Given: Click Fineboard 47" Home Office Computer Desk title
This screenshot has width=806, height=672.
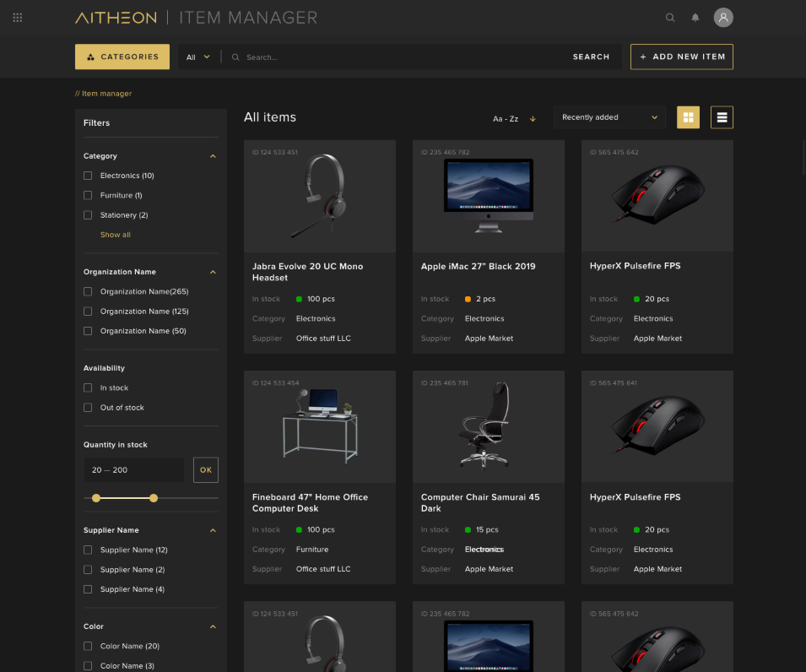Looking at the screenshot, I should [310, 503].
